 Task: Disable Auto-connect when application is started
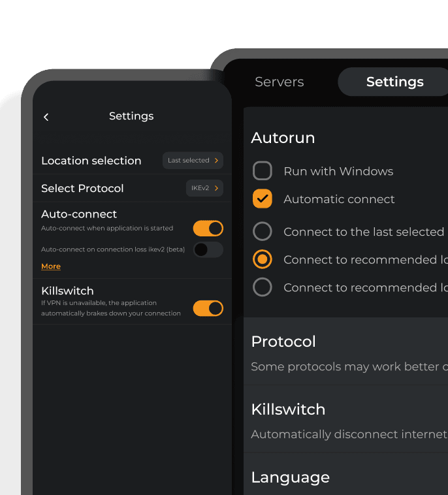[x=208, y=229]
